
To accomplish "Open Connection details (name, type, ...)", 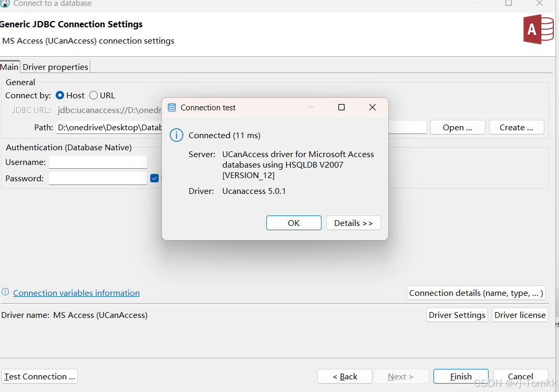I will point(477,293).
